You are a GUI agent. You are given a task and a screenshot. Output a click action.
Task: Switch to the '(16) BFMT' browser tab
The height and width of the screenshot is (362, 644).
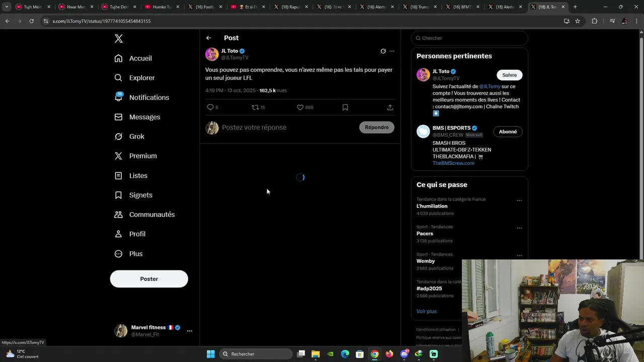462,7
